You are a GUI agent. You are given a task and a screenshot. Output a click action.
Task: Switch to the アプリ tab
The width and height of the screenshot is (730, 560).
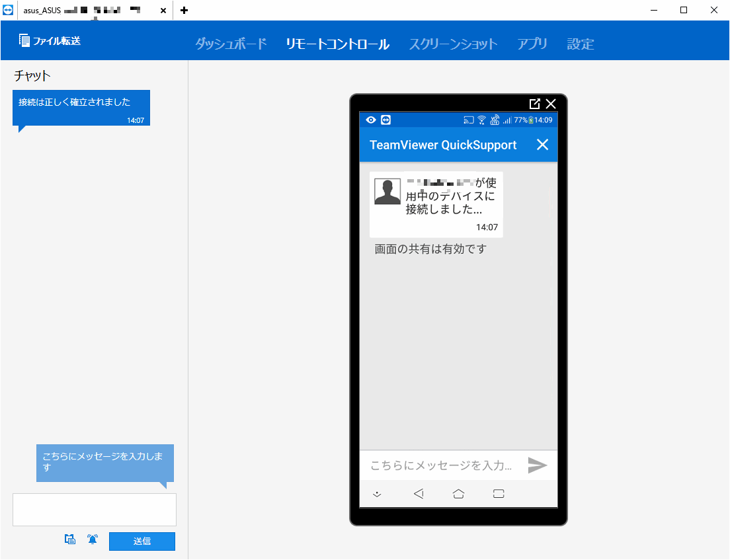pos(532,44)
